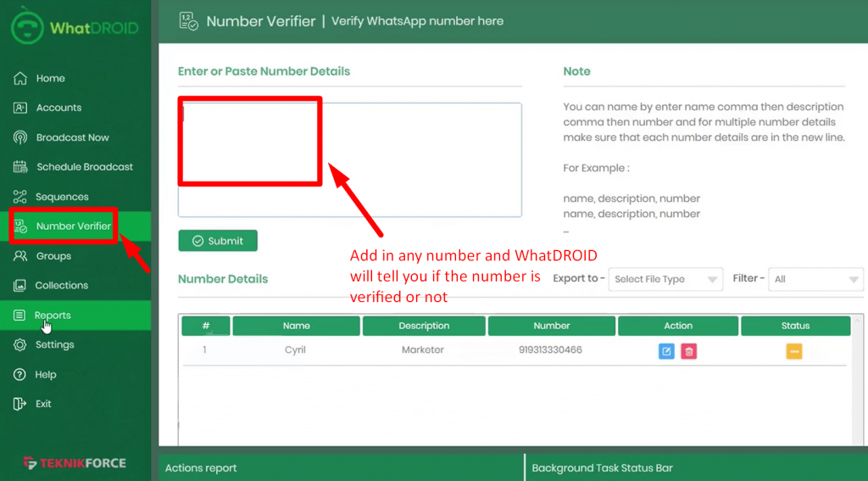Open the Reports section
The image size is (868, 481).
(x=53, y=316)
